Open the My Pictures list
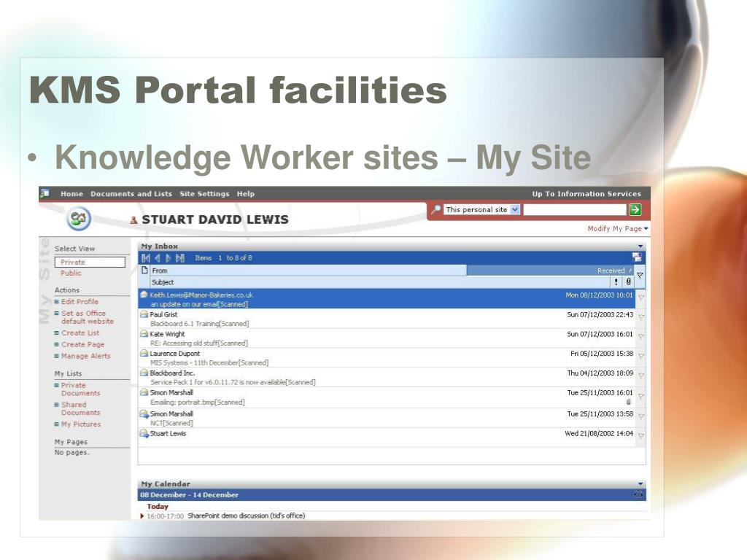This screenshot has height=560, width=747. 81,424
